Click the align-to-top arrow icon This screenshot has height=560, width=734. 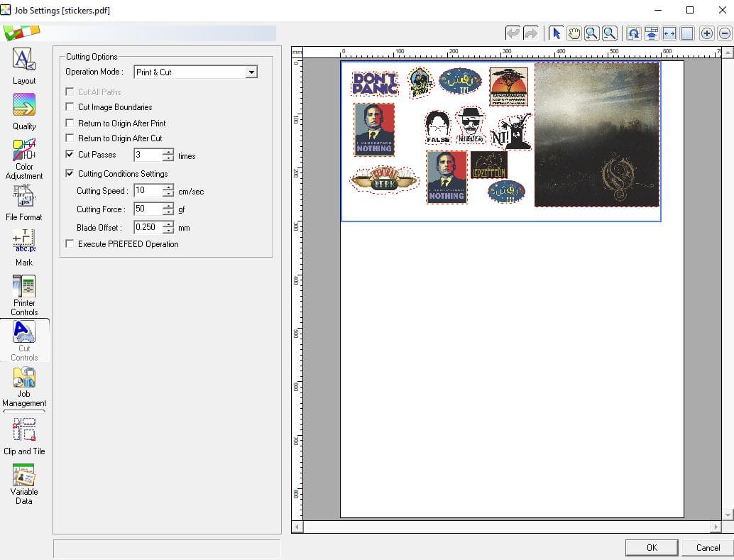[652, 33]
